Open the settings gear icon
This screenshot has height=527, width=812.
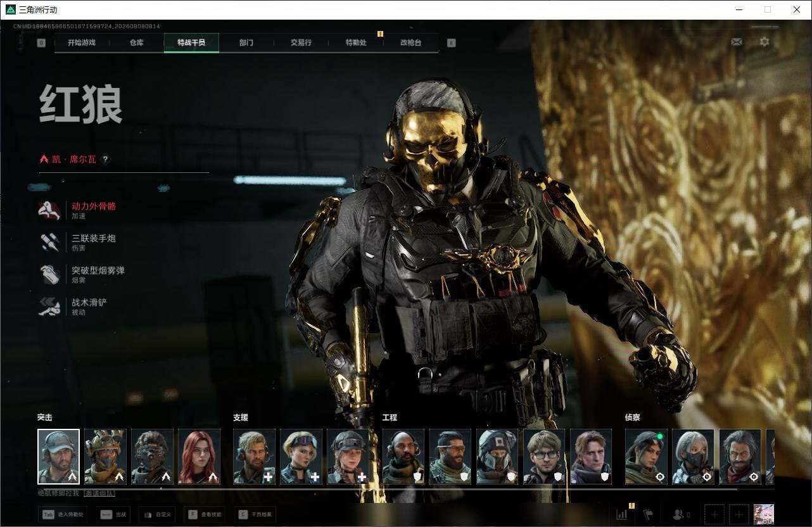point(764,42)
